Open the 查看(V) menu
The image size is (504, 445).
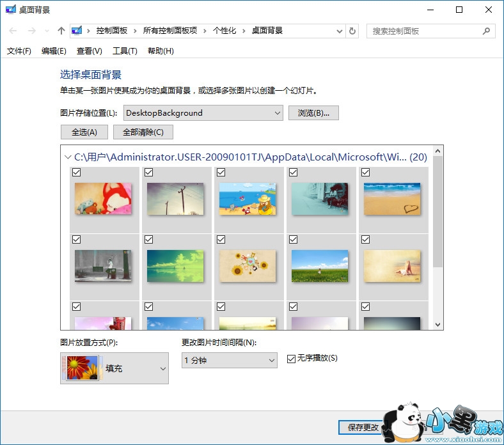(90, 51)
